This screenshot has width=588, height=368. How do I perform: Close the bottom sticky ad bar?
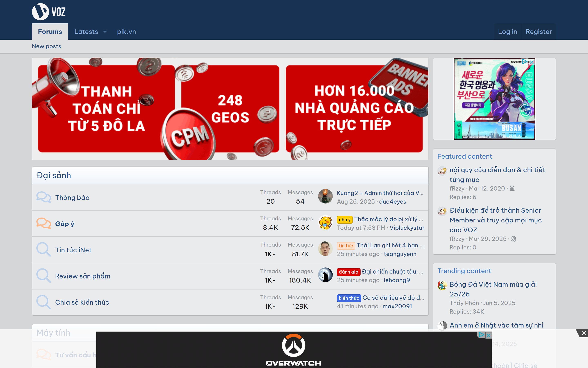(x=584, y=333)
